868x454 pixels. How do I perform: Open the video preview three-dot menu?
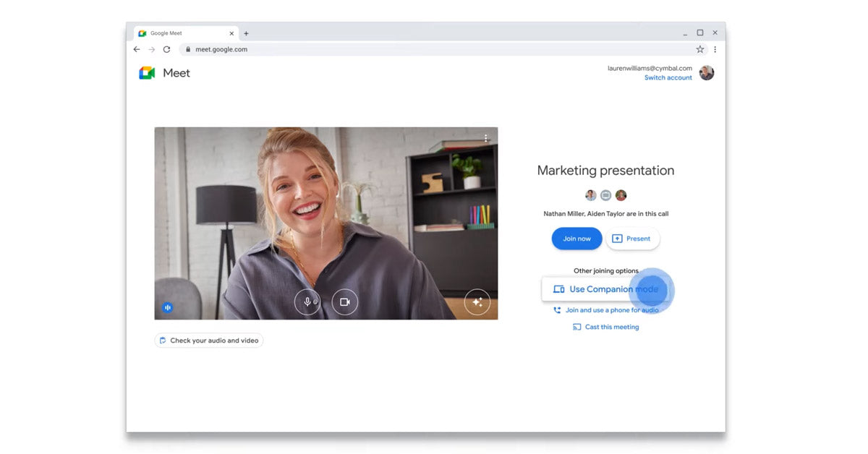pos(486,138)
